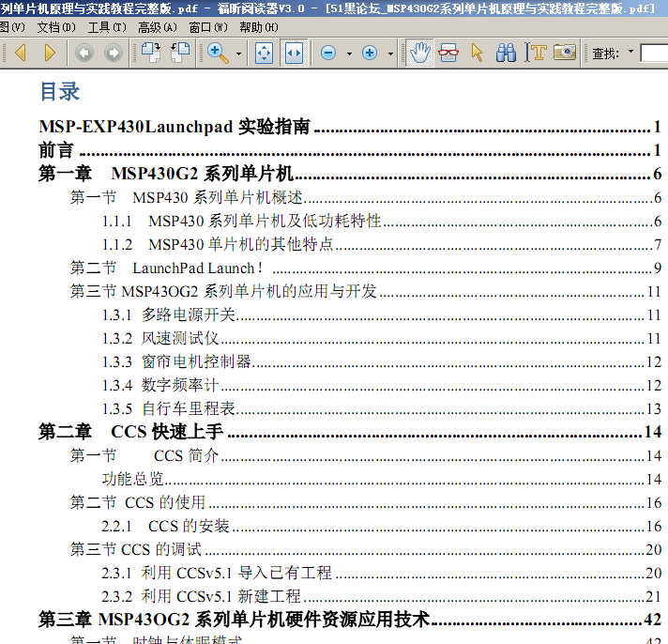The height and width of the screenshot is (644, 668).
Task: Go to 第二章 CCS 快速上手
Action: 350,432
